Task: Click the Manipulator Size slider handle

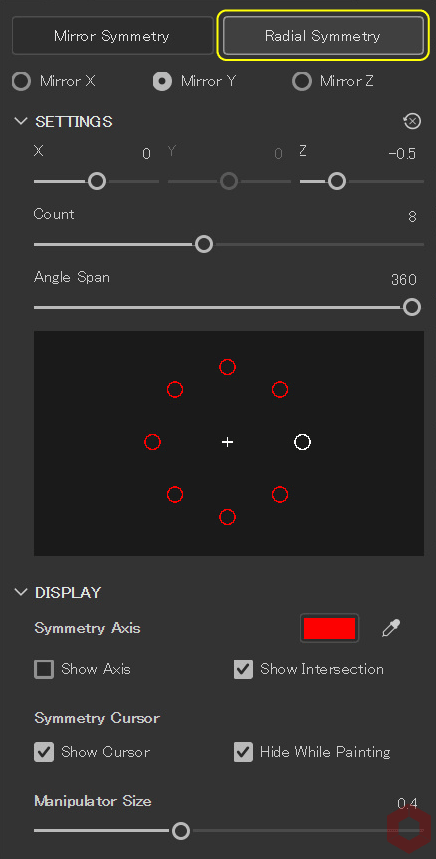Action: (181, 831)
